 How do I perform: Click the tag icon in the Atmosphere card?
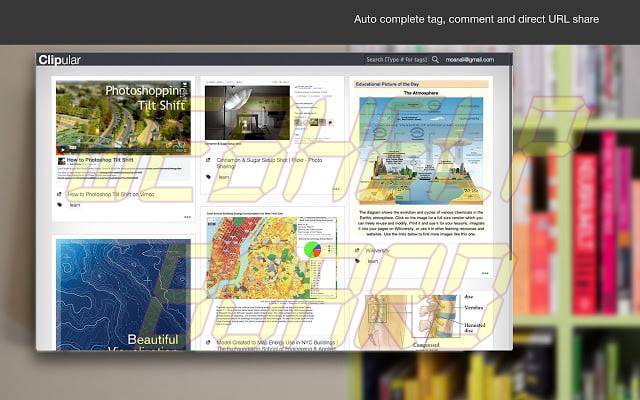coord(357,261)
